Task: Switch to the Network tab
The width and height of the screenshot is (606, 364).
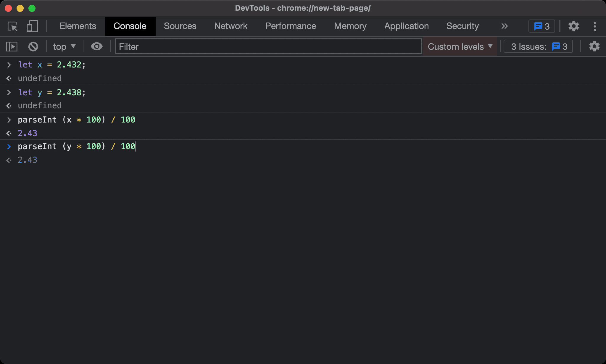Action: (x=231, y=26)
